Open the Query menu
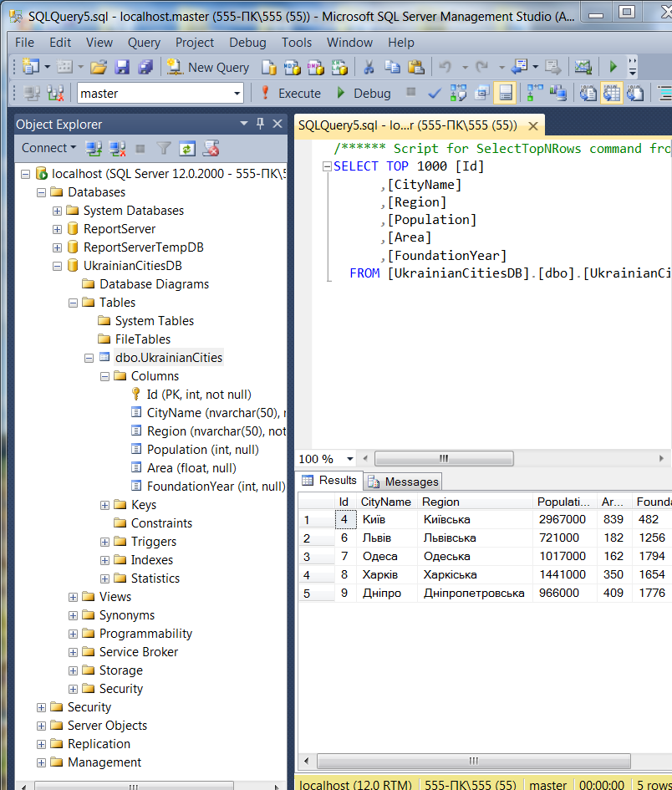The image size is (672, 790). [x=144, y=43]
